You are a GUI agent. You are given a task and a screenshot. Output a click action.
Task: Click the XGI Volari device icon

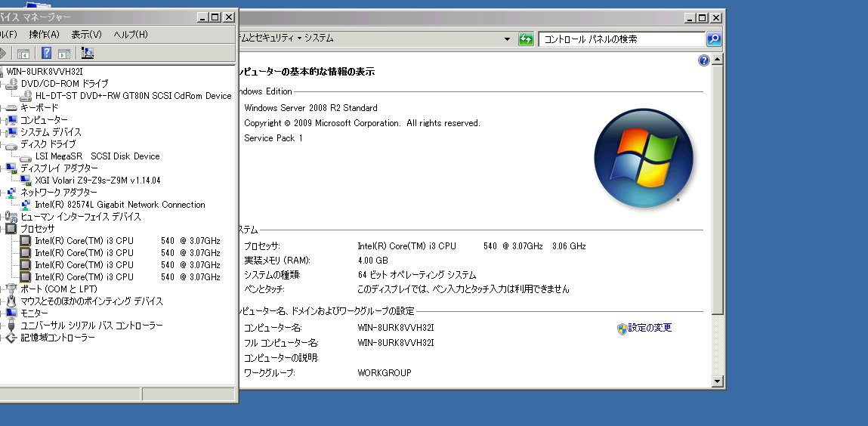pyautogui.click(x=26, y=181)
